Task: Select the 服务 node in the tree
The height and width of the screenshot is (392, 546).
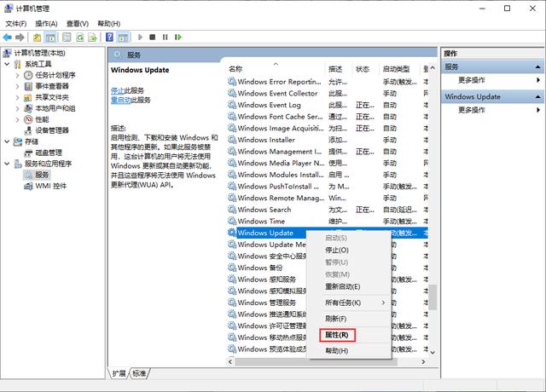Action: pyautogui.click(x=42, y=175)
